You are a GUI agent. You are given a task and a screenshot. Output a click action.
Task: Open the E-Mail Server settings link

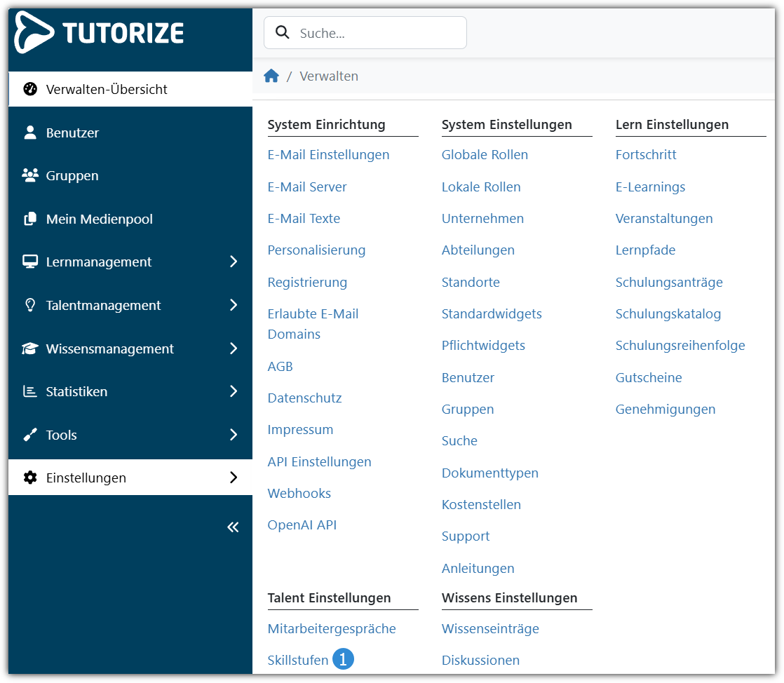[307, 187]
